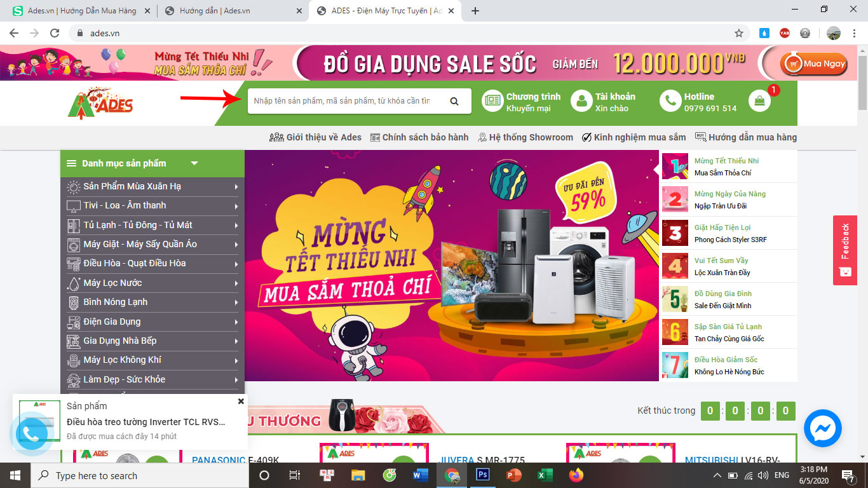The image size is (868, 488).
Task: Open Photoshop from the taskbar
Action: click(x=482, y=475)
